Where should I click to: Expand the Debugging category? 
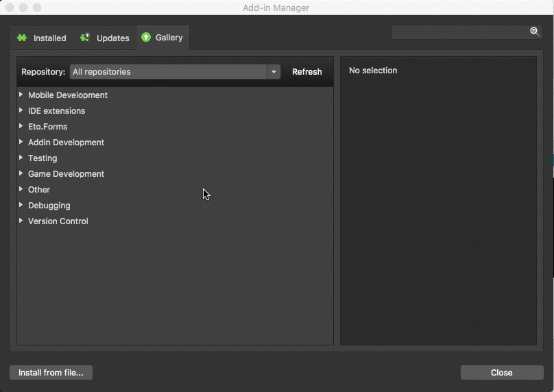click(21, 205)
